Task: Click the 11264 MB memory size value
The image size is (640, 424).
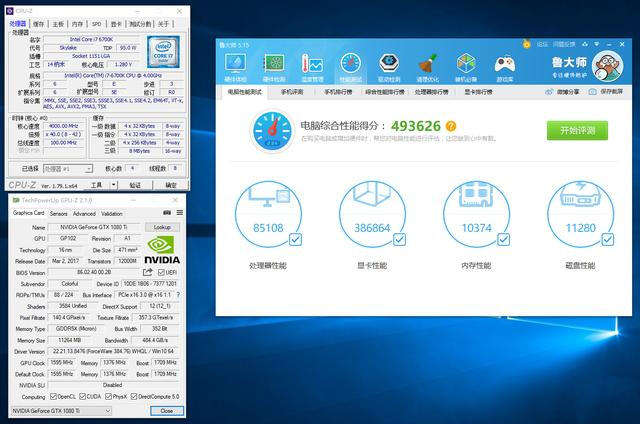Action: [70, 340]
